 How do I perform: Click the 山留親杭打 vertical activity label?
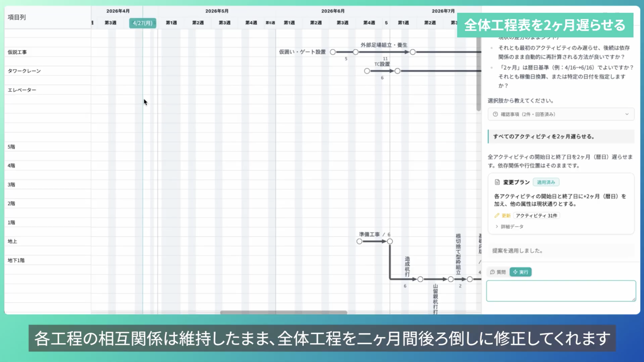point(435,299)
